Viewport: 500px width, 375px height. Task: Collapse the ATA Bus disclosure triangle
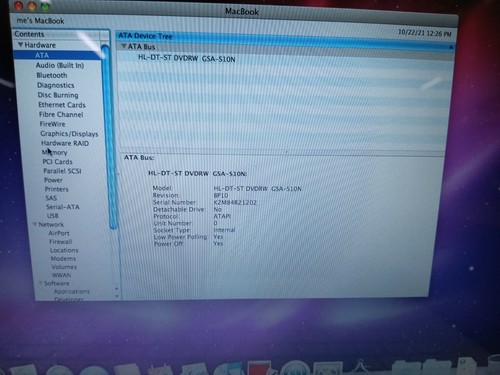point(124,46)
